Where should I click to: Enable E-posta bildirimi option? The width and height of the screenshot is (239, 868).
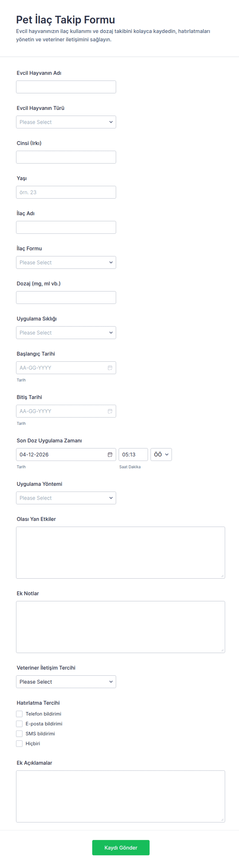tap(20, 724)
